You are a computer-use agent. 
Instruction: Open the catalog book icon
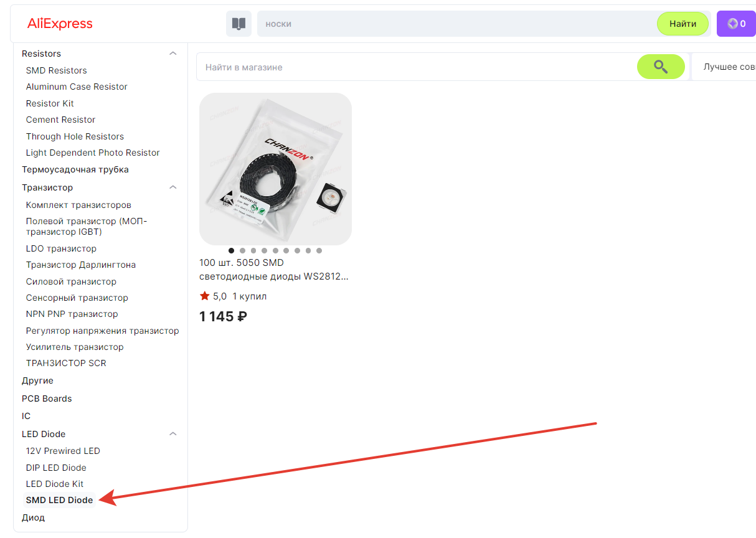point(239,24)
